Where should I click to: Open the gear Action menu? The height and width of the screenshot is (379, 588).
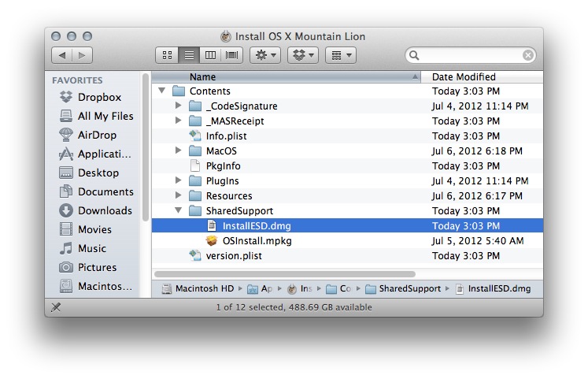[x=265, y=55]
